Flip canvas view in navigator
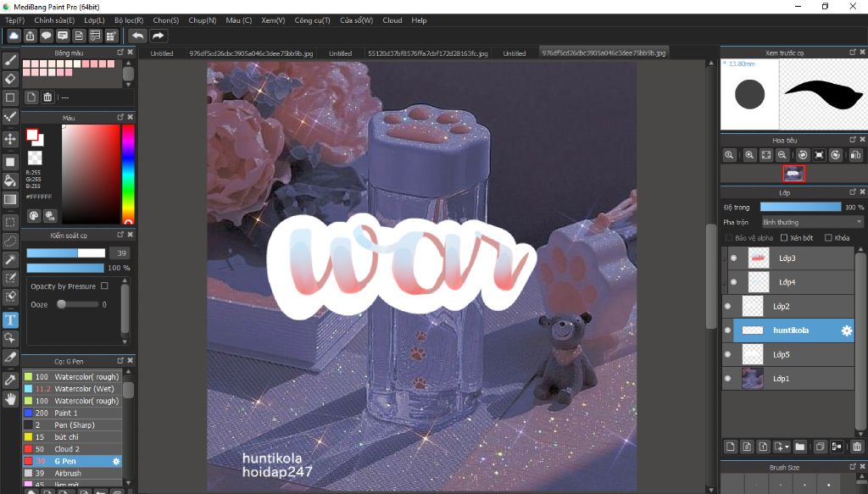The image size is (868, 494). point(855,155)
